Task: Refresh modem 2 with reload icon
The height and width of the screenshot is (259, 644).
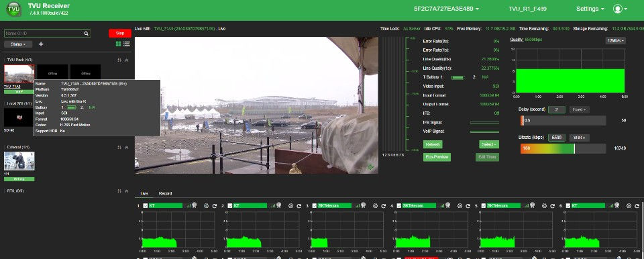Action: tap(299, 205)
